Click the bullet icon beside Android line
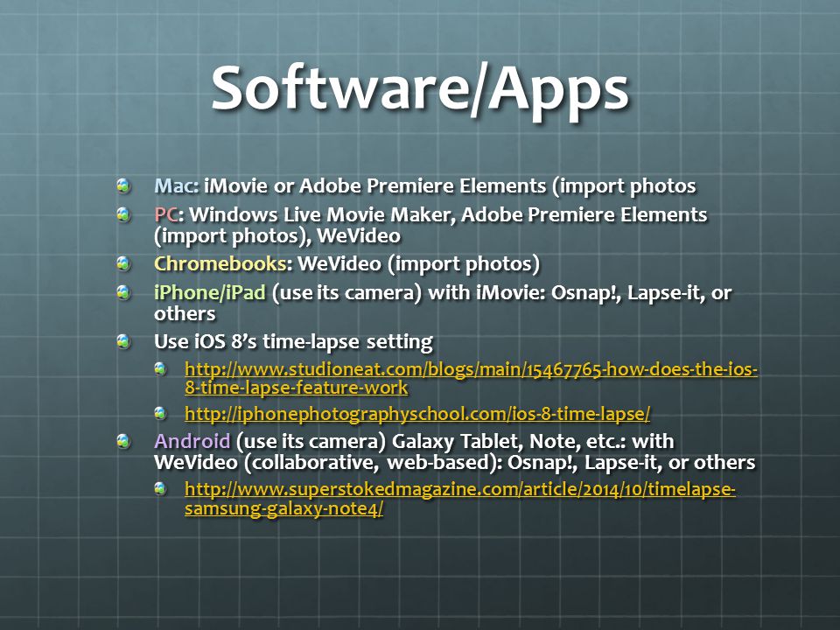 click(x=123, y=440)
